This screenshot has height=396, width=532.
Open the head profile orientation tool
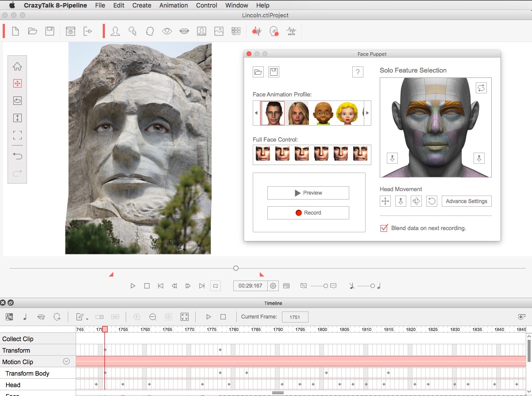(x=150, y=31)
